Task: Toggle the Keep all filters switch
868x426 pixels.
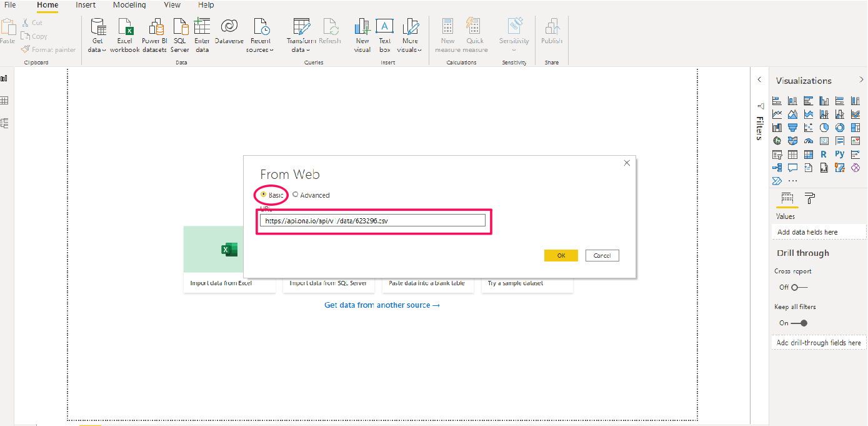Action: [799, 323]
